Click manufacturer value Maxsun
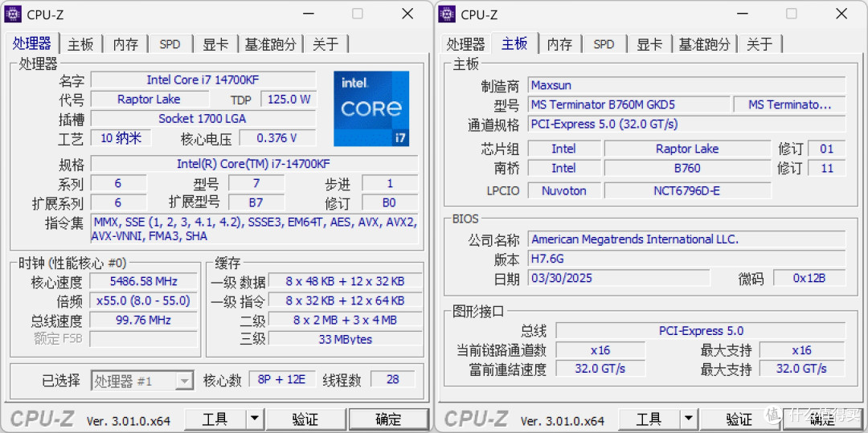 point(686,85)
